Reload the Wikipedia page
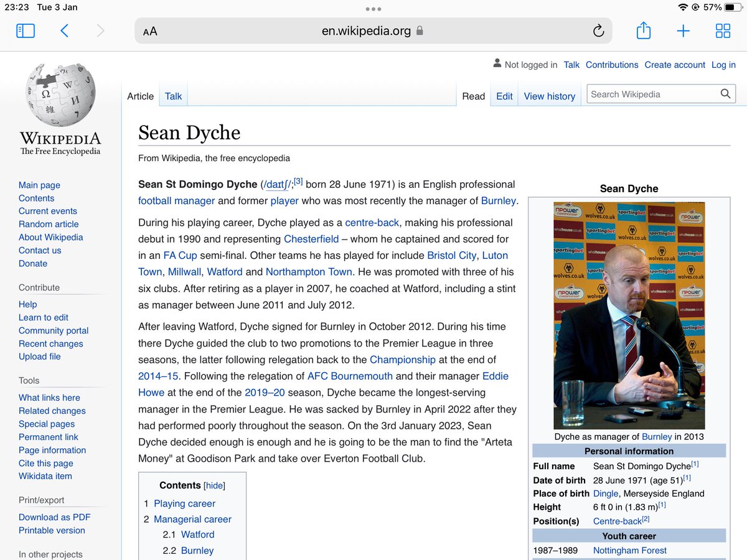 click(x=598, y=30)
